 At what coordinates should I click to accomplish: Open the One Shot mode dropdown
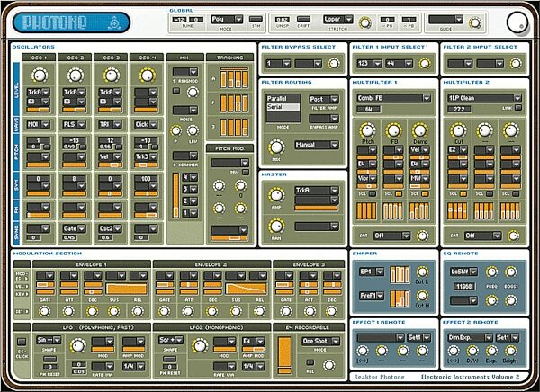pos(321,341)
